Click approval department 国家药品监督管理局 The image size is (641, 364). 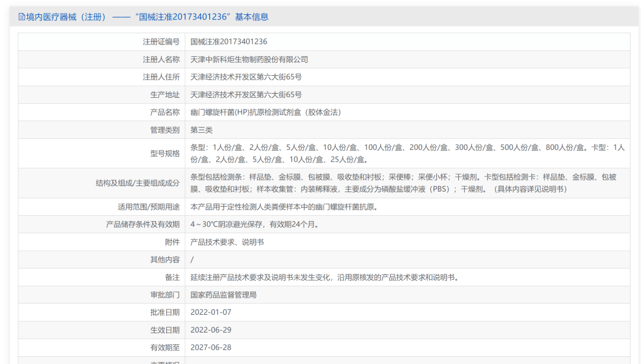[x=223, y=295]
